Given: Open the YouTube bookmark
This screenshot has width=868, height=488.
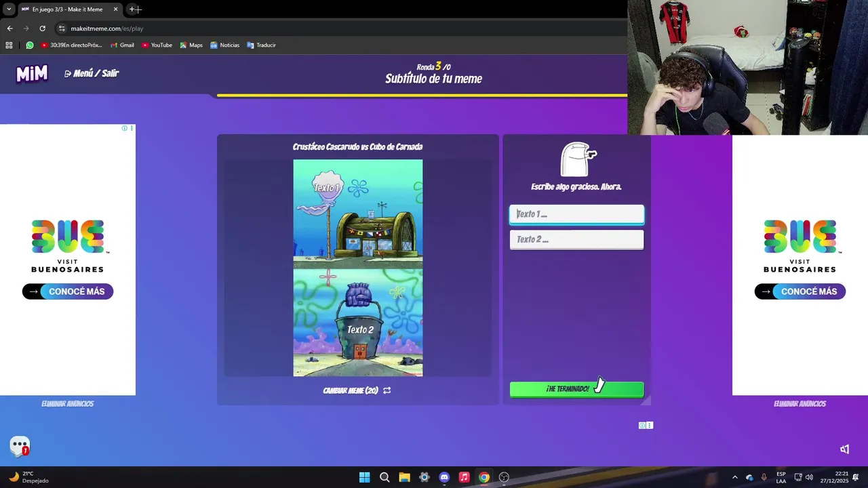Looking at the screenshot, I should coord(157,45).
